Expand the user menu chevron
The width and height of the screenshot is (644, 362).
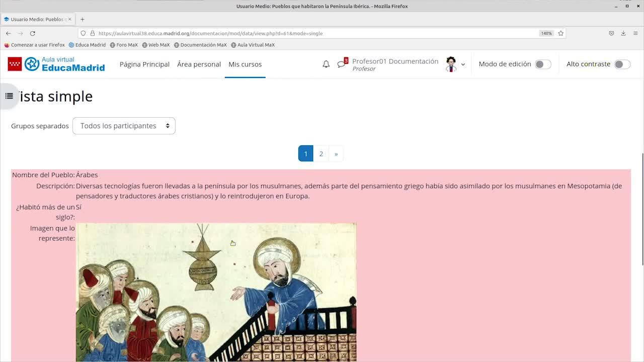(463, 64)
